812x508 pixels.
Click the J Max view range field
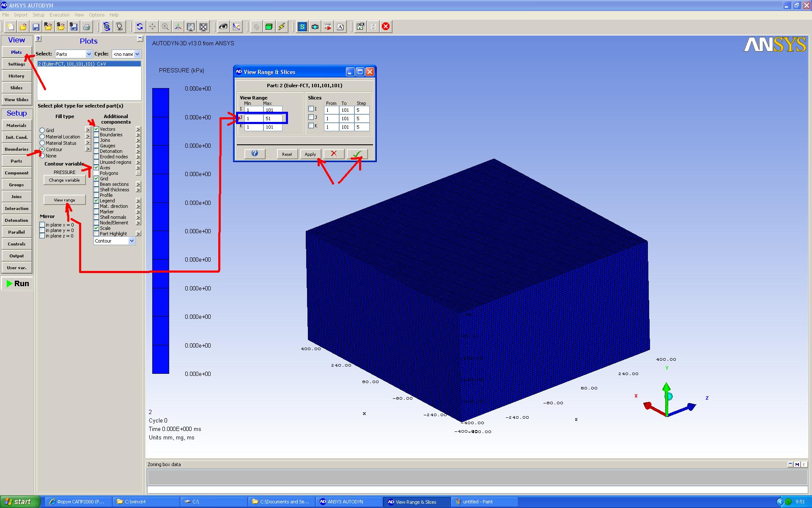tap(272, 119)
